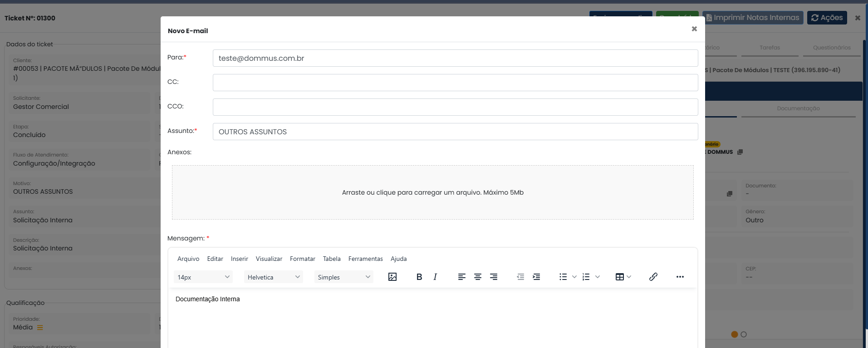Apply bulleted list formatting
The height and width of the screenshot is (348, 868).
click(x=563, y=277)
